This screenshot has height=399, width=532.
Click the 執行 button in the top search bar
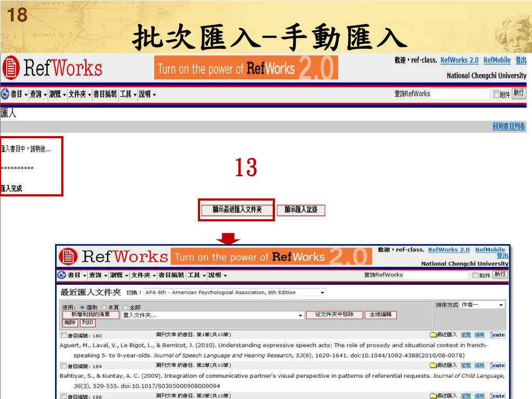pyautogui.click(x=519, y=93)
